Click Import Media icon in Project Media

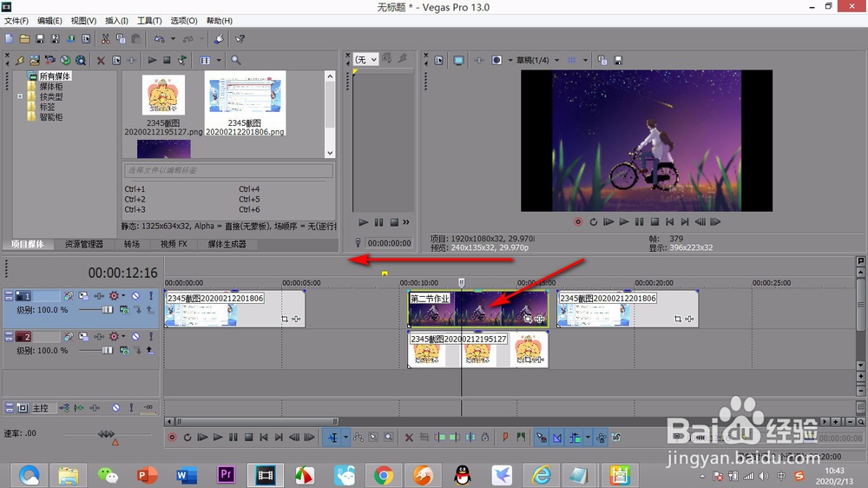[x=35, y=60]
